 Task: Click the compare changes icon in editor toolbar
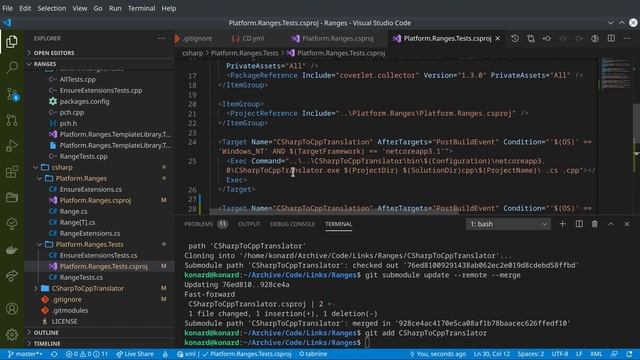pos(531,38)
